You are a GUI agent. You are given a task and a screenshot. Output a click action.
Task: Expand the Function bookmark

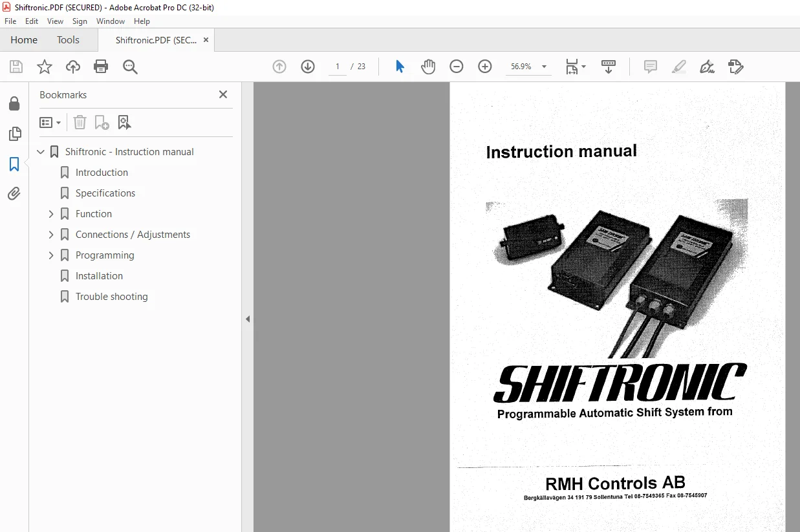(x=51, y=214)
